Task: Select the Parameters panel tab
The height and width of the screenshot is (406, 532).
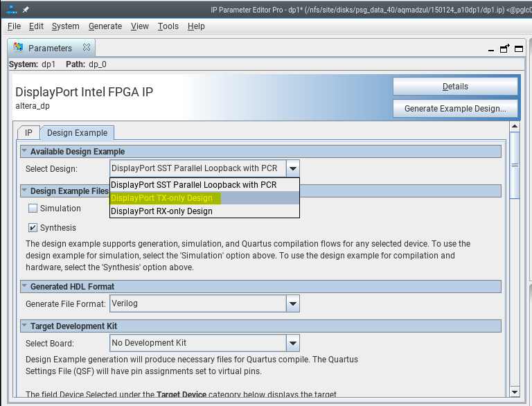Action: click(x=51, y=48)
